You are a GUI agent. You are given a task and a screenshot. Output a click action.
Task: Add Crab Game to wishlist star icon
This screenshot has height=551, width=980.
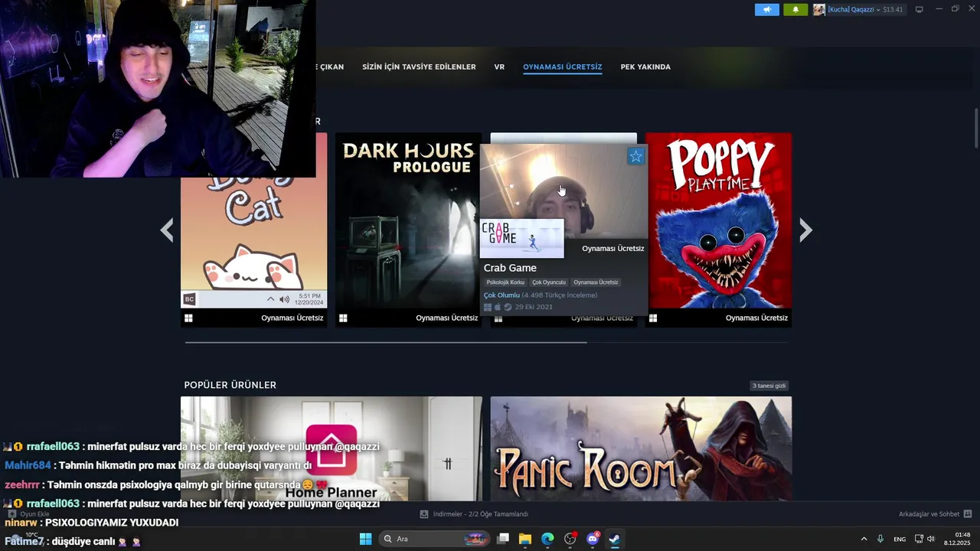tap(635, 156)
